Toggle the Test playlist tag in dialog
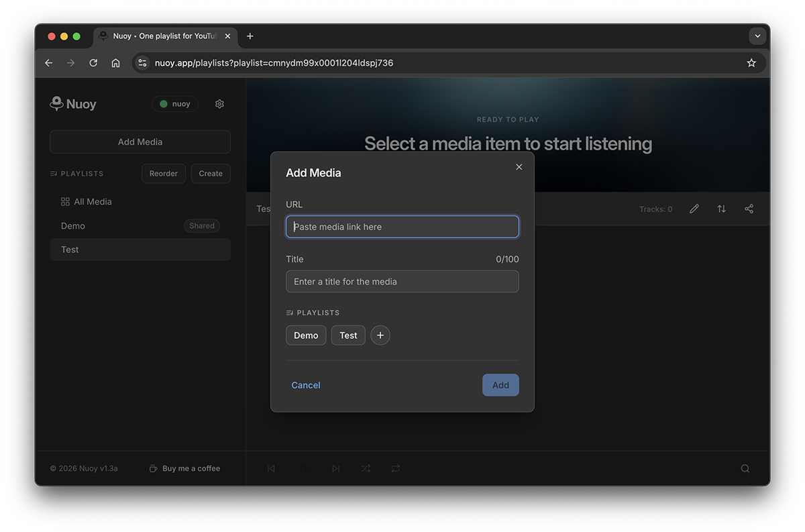This screenshot has height=532, width=805. coord(348,335)
